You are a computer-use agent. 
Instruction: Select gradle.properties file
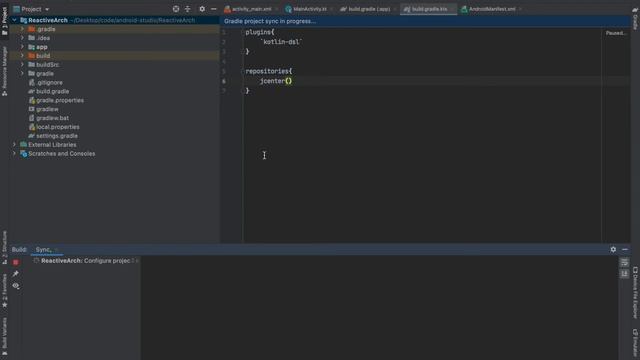coord(60,100)
